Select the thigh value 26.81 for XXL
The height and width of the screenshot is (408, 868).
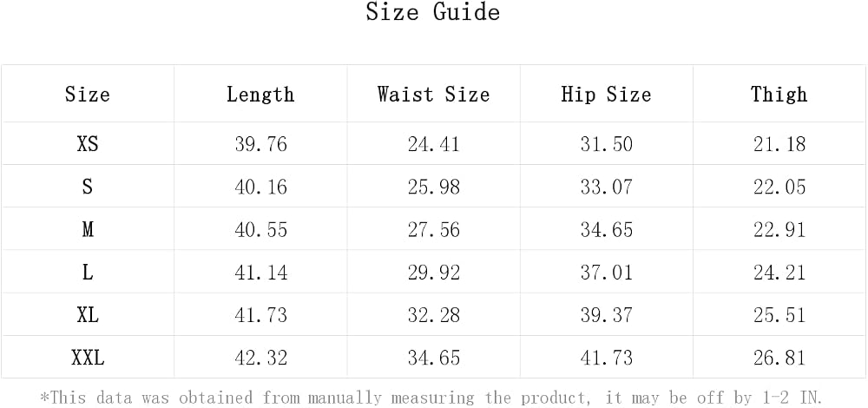779,358
